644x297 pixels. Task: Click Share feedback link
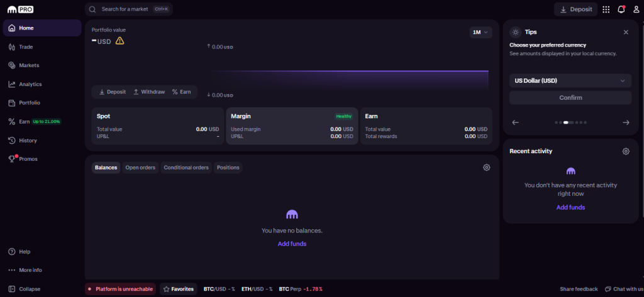point(579,289)
